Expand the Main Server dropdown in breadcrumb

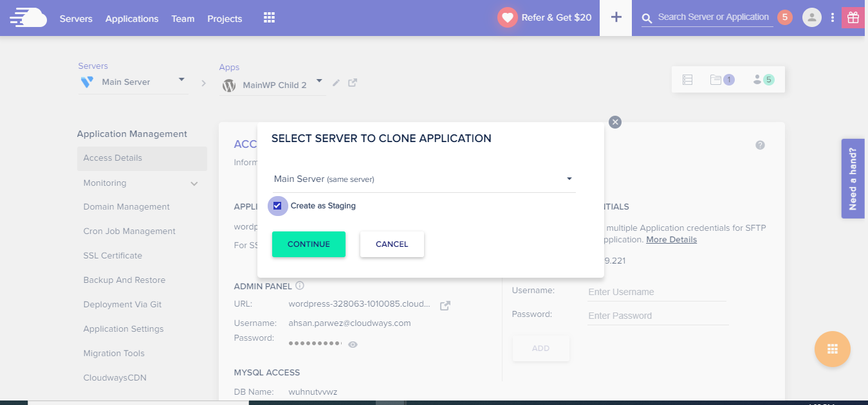181,80
